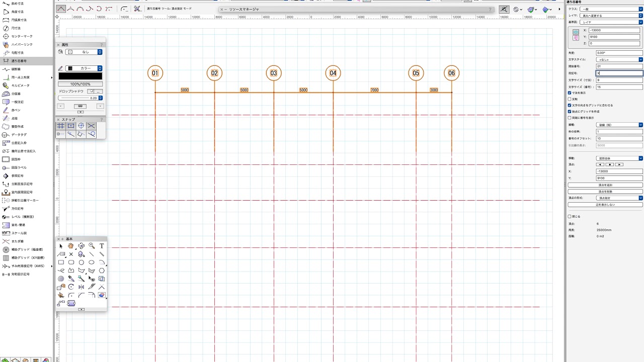Click the 角度 input field

tap(619, 53)
